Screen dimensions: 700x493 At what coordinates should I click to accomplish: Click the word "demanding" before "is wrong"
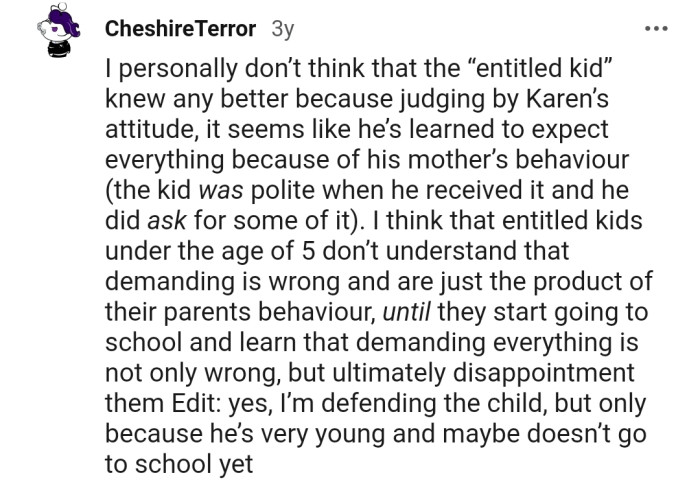(x=170, y=282)
